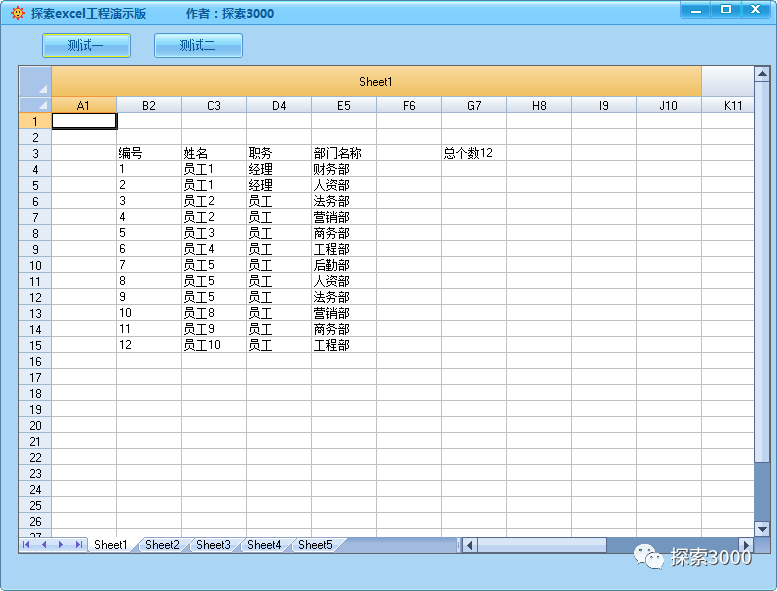Screen dimensions: 777x591
Task: Click the 职务 header cell
Action: click(279, 153)
